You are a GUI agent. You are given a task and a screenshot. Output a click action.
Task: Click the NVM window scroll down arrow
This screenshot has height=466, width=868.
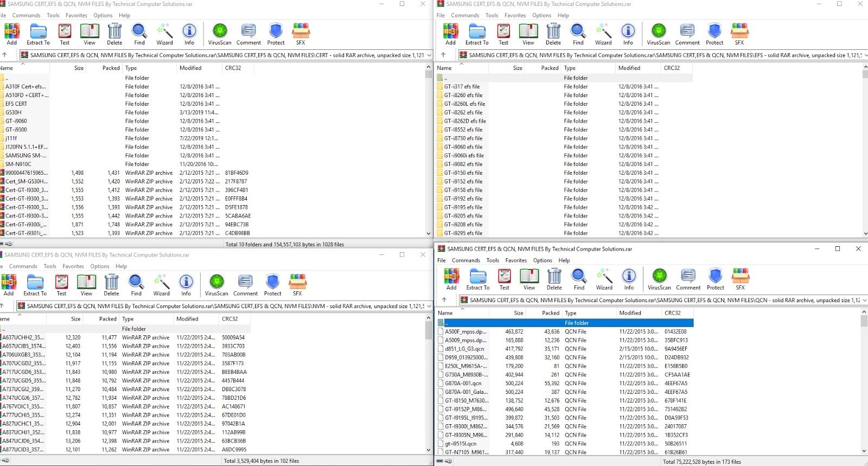pos(429,450)
